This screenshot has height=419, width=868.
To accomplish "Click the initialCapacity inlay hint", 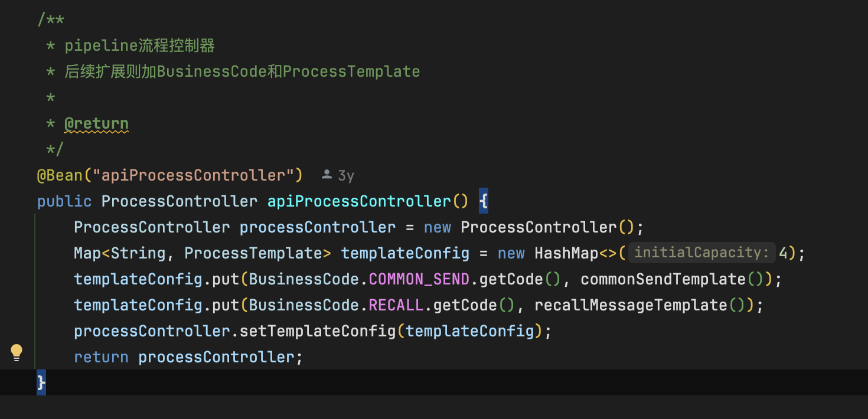I will (x=701, y=253).
